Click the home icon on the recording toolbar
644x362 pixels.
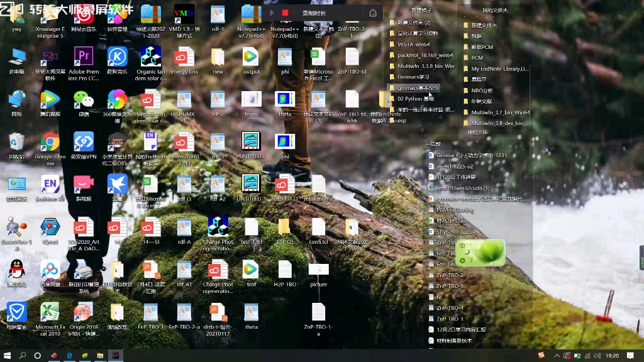point(374,11)
